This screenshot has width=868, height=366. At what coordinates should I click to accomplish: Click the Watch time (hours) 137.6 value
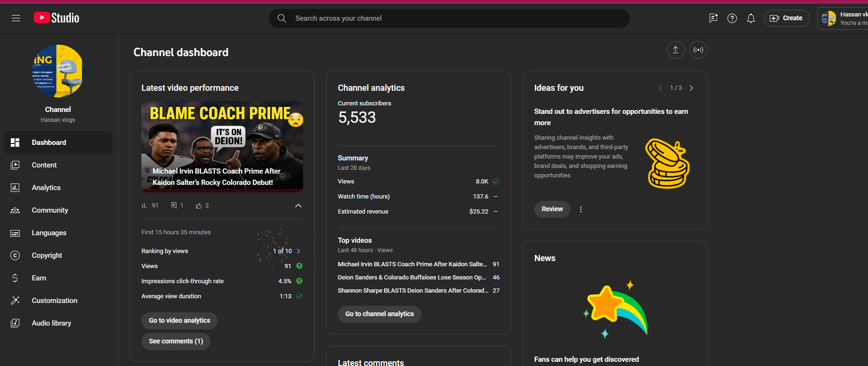point(481,197)
